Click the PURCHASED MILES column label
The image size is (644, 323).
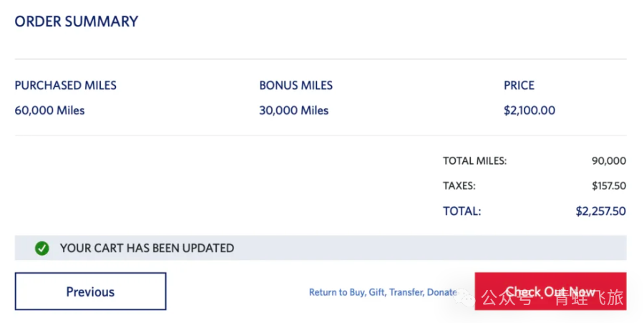point(66,85)
